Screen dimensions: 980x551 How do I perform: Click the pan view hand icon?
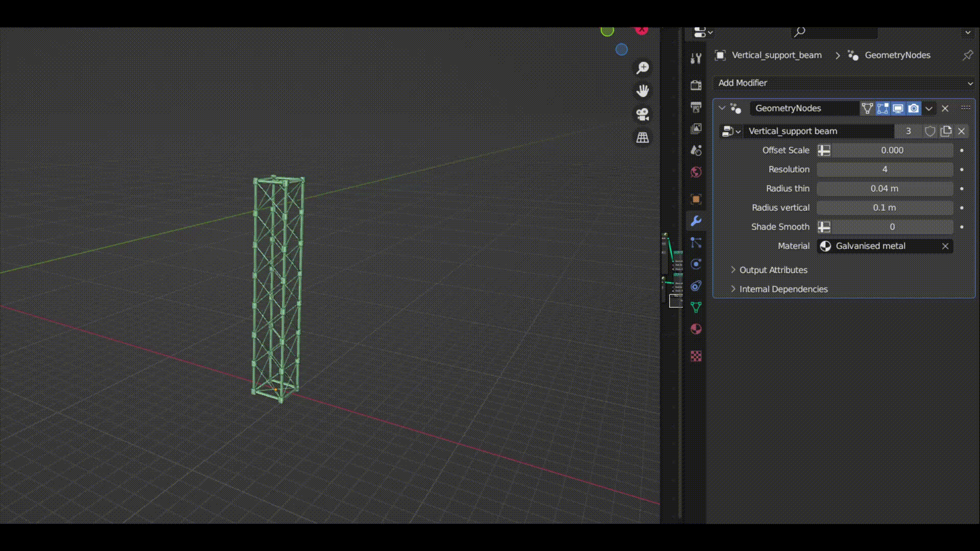(643, 91)
